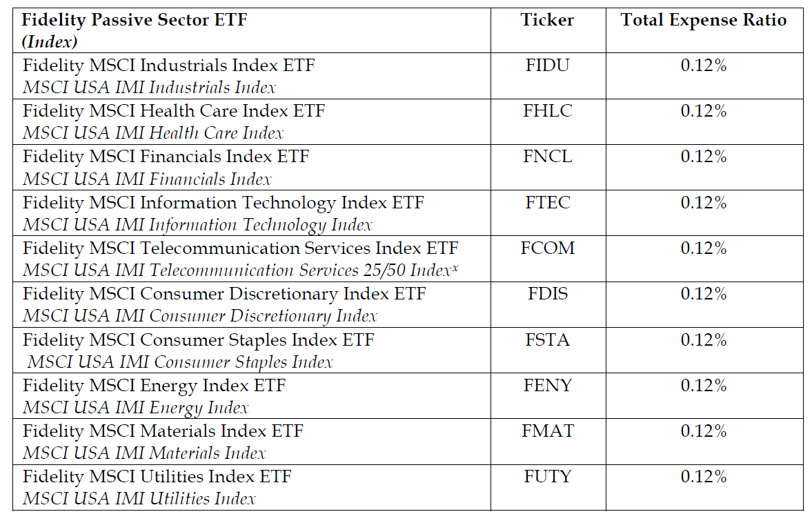The image size is (812, 523).
Task: Click Fidelity MSCI Information Technology Index ETF
Action: click(224, 203)
